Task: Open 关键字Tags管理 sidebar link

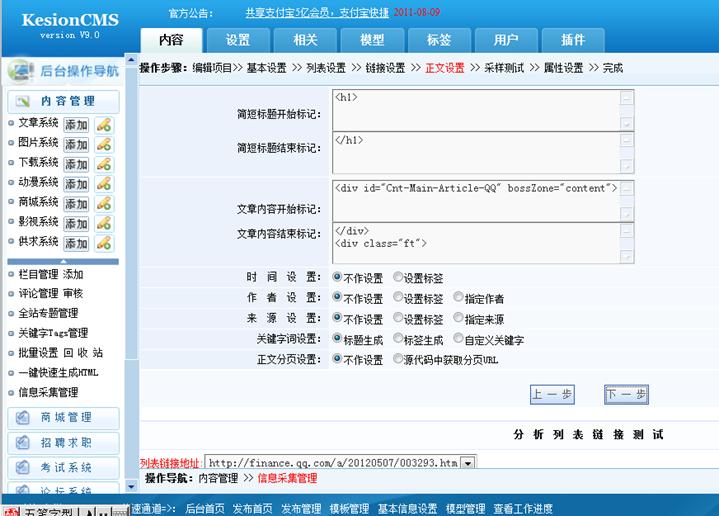Action: 53,333
